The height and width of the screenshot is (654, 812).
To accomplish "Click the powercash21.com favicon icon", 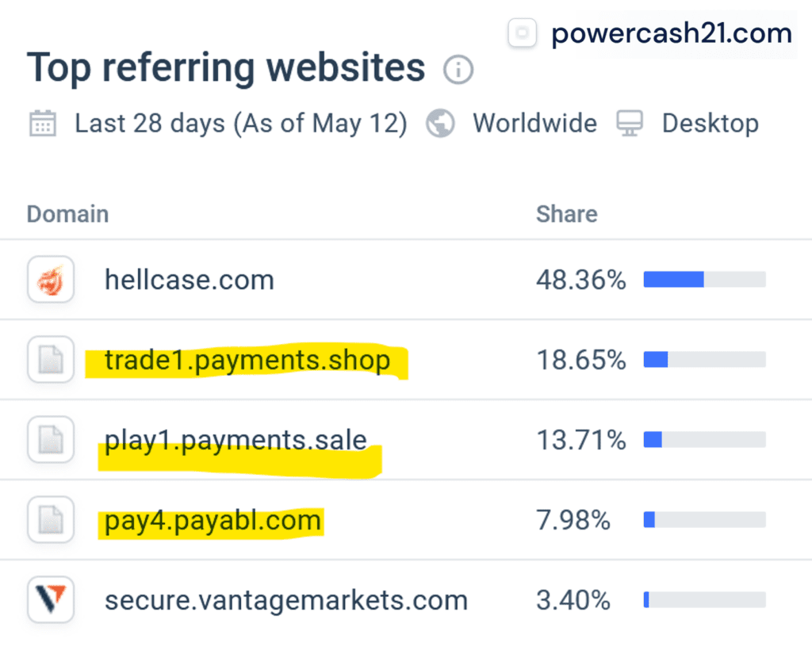I will [x=522, y=33].
